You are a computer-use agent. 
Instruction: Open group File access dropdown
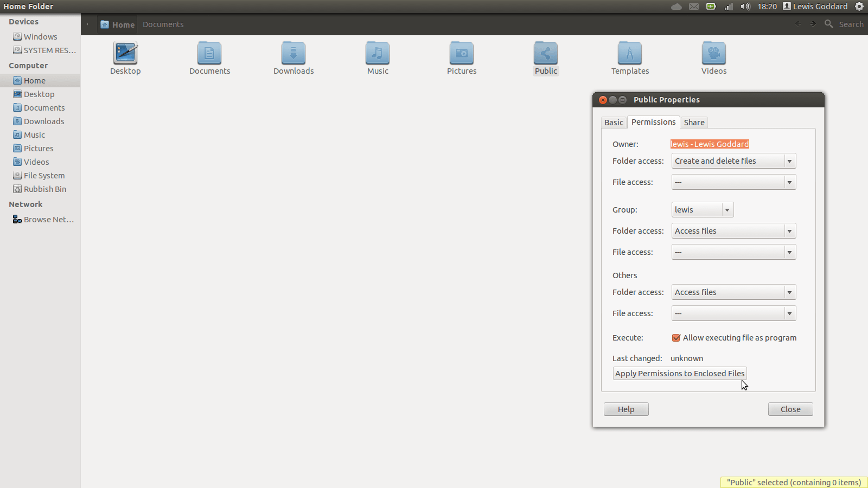click(x=733, y=252)
